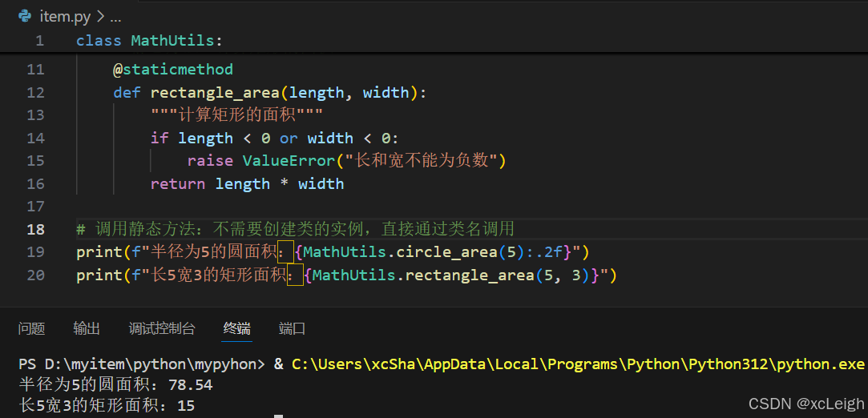
Task: Click line number 11 in gutter
Action: (35, 70)
